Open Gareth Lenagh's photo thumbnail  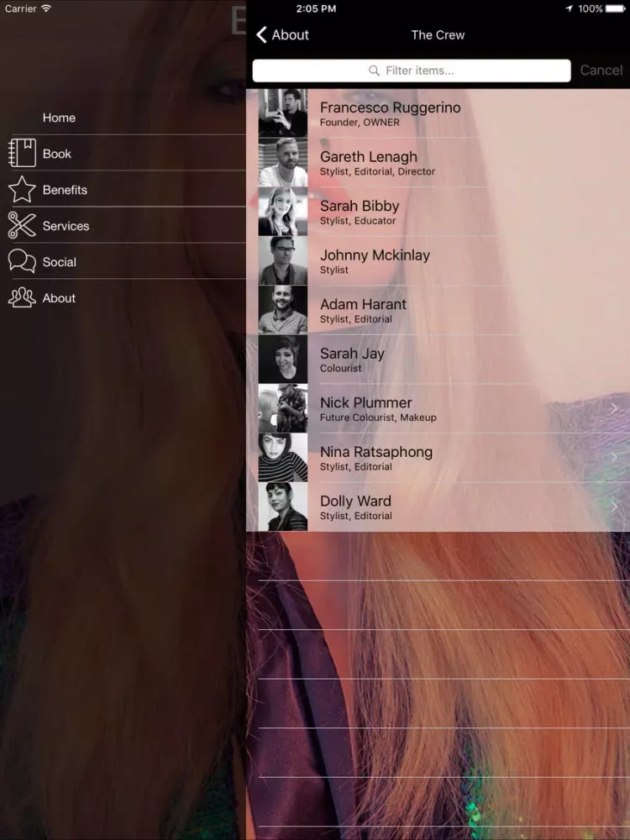(x=283, y=162)
